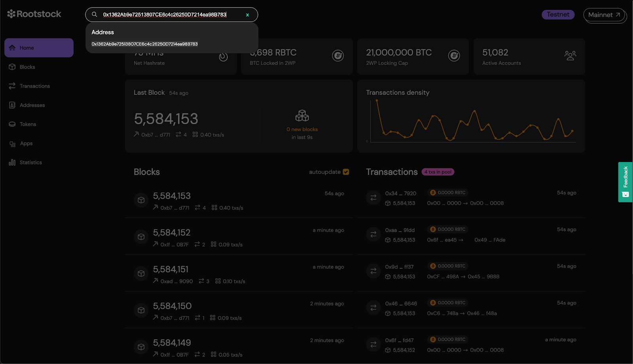The width and height of the screenshot is (633, 364).
Task: Select the Blocks icon in the sidebar
Action: 12,67
